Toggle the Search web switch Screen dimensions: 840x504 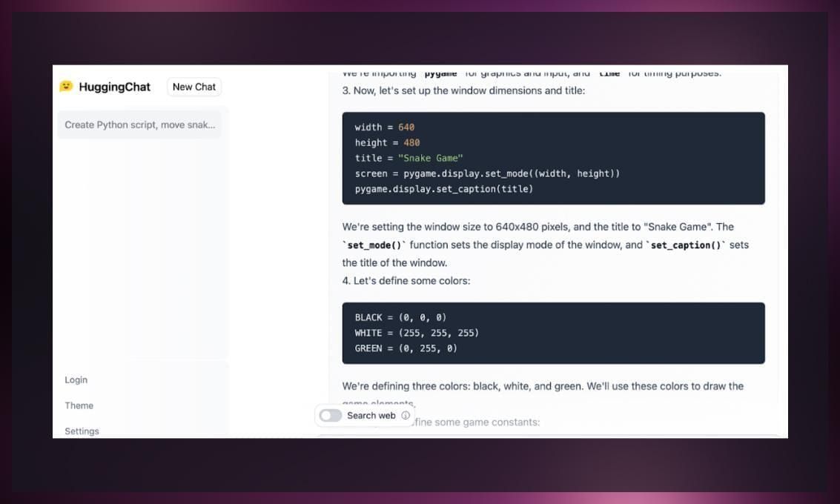tap(330, 416)
